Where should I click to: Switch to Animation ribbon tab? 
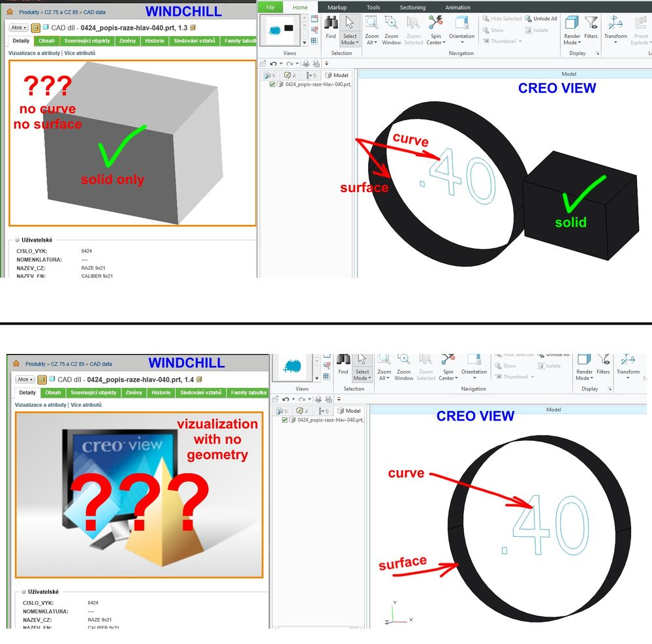tap(458, 7)
